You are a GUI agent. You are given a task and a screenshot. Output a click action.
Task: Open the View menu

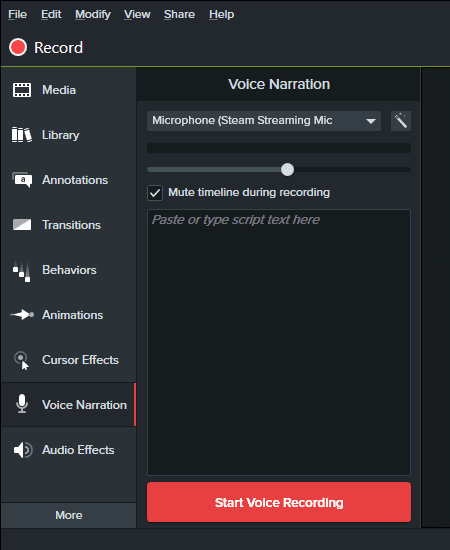(137, 14)
